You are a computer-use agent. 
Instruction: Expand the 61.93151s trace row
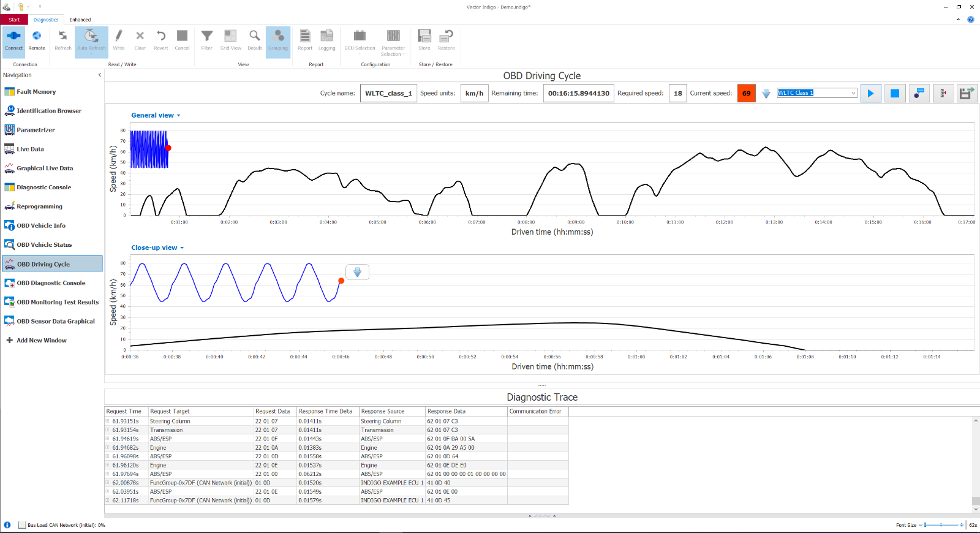(x=108, y=421)
